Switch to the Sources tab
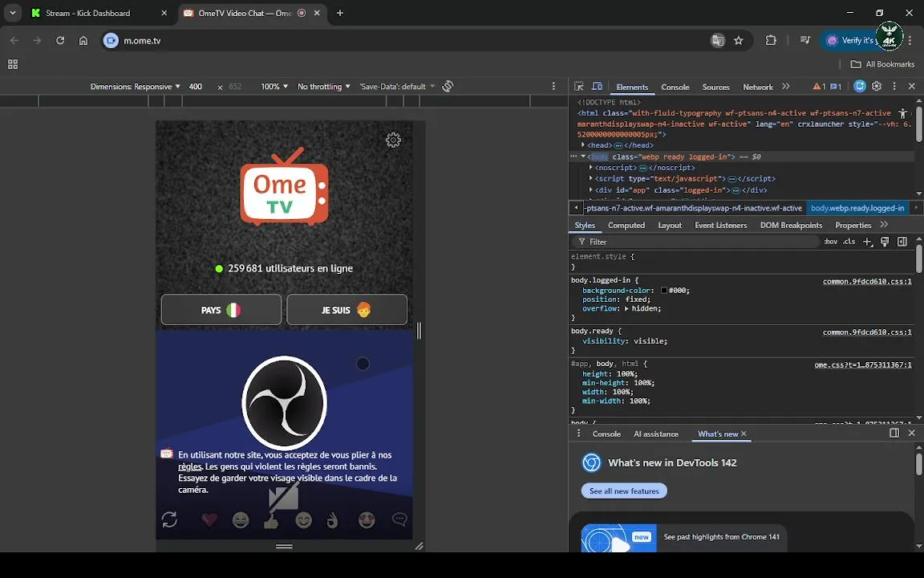 click(x=716, y=87)
